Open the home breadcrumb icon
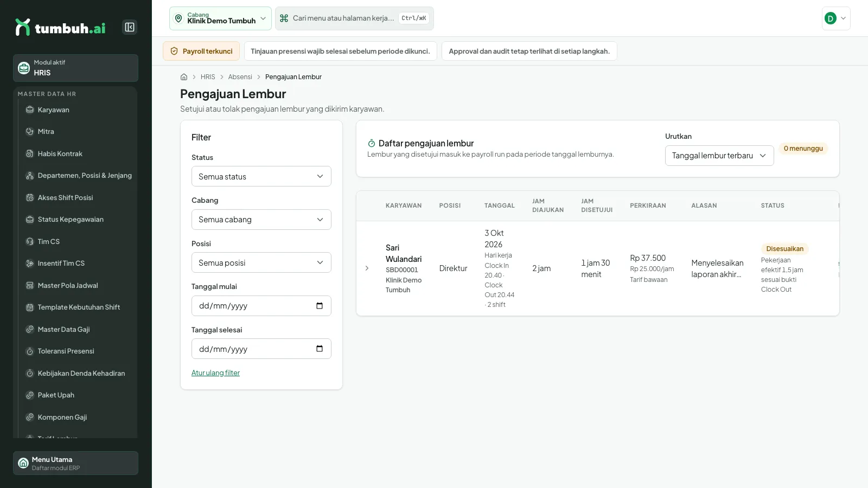 [184, 77]
